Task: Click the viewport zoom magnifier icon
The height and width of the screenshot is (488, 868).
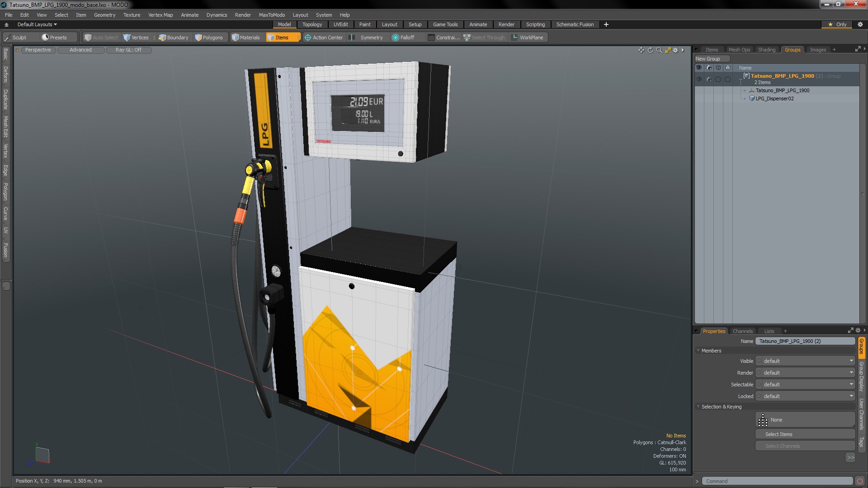Action: 659,50
